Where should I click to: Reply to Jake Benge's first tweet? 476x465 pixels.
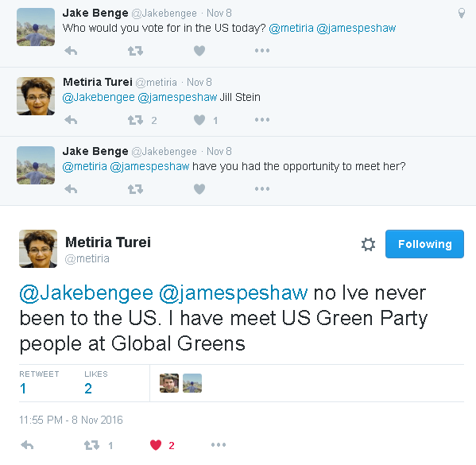tap(71, 51)
